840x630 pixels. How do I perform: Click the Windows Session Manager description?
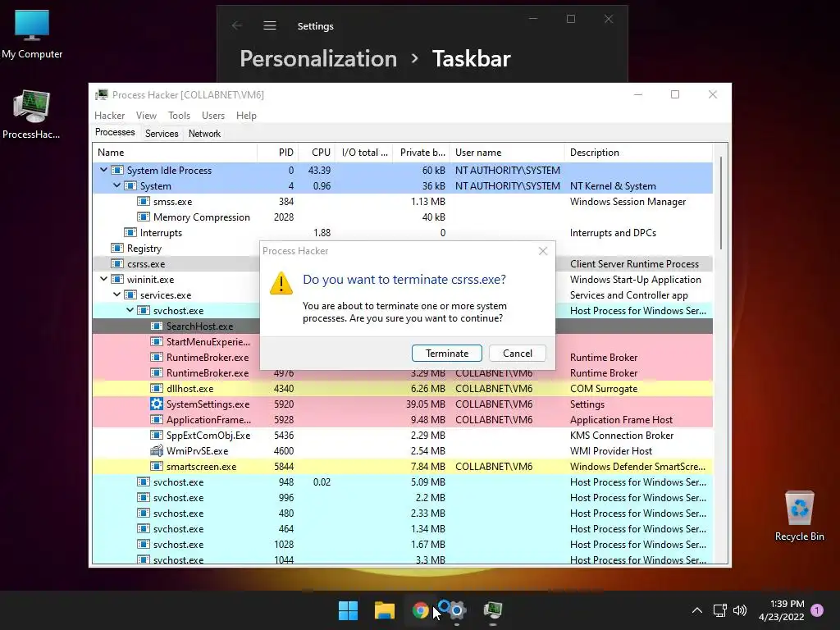click(628, 202)
